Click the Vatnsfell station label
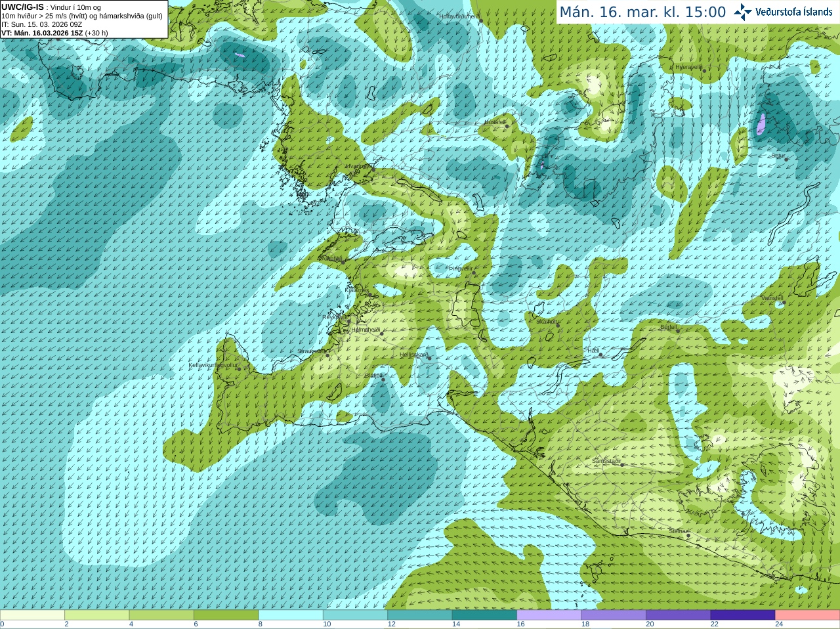840x629 pixels. [x=772, y=298]
